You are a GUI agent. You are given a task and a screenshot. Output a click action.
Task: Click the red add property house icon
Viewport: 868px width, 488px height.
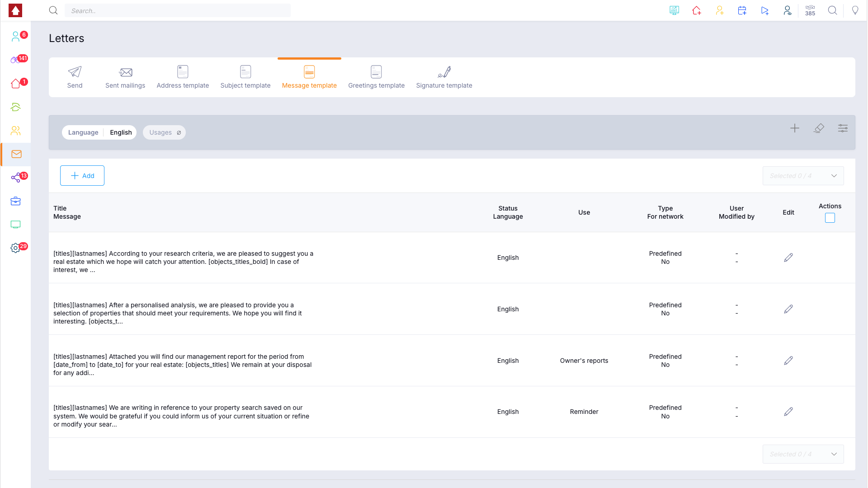(697, 10)
